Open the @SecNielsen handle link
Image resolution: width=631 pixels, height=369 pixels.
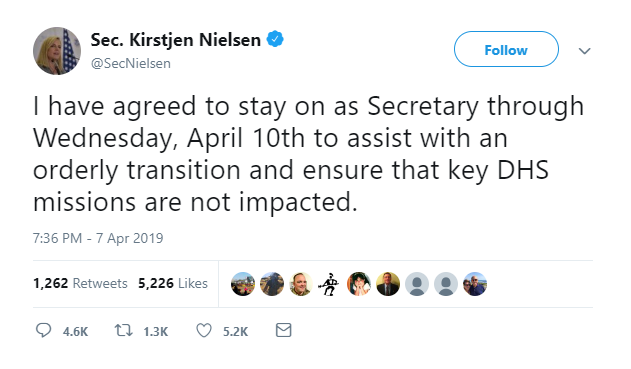click(131, 64)
